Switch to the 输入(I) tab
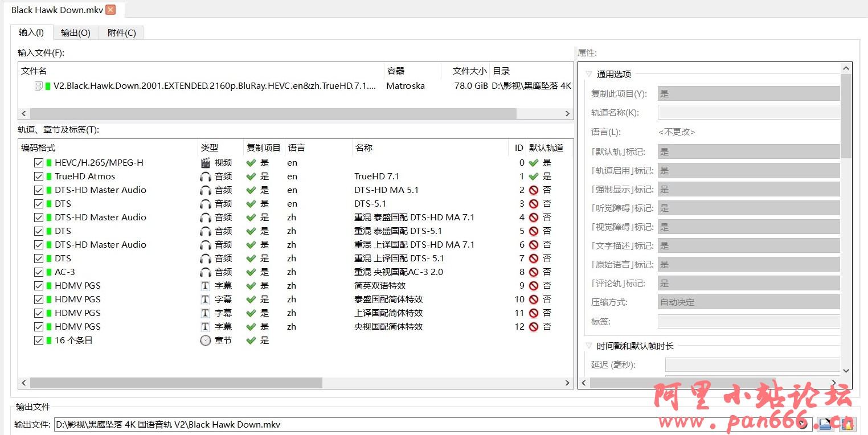Viewport: 868px width, 435px height. (x=31, y=32)
